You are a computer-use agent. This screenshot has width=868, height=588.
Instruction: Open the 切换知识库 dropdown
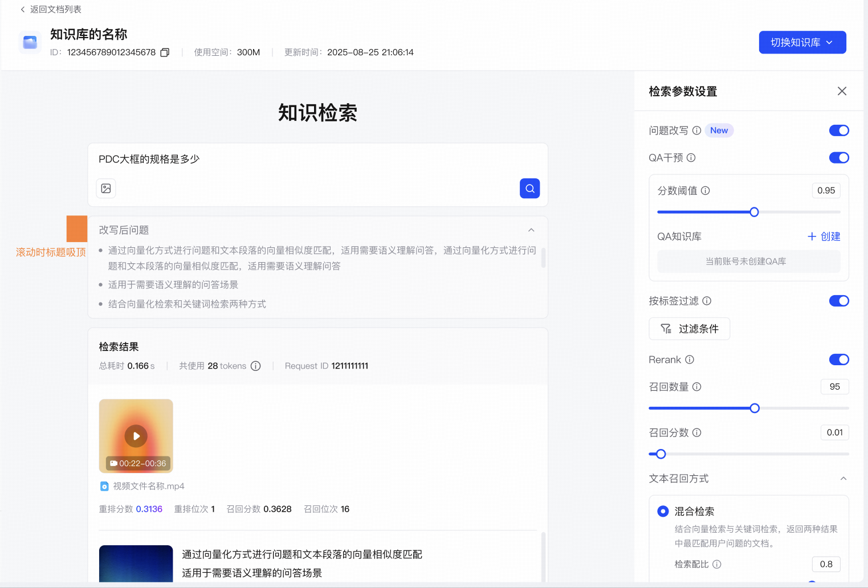coord(802,43)
